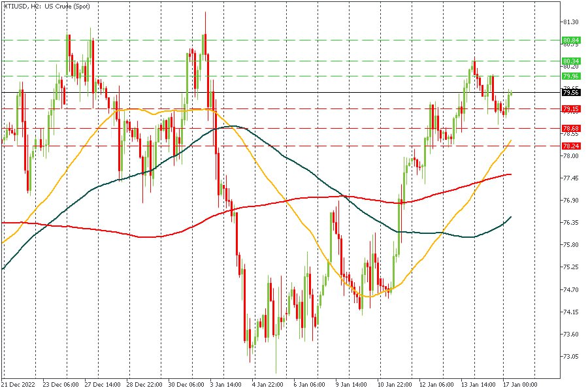This screenshot has height=392, width=588.
Task: Select the red 78.68 support level label
Action: click(x=571, y=128)
